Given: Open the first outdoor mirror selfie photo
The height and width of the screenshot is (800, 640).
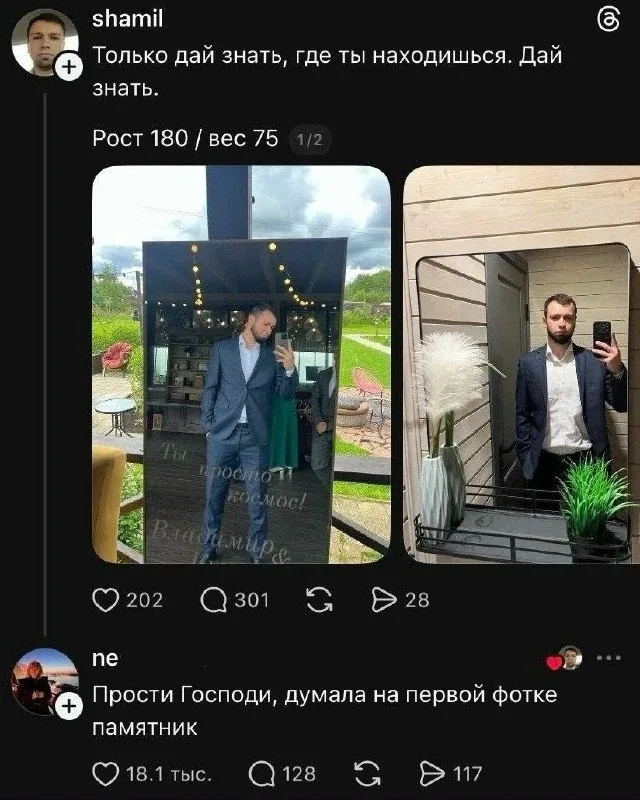Looking at the screenshot, I should click(241, 365).
